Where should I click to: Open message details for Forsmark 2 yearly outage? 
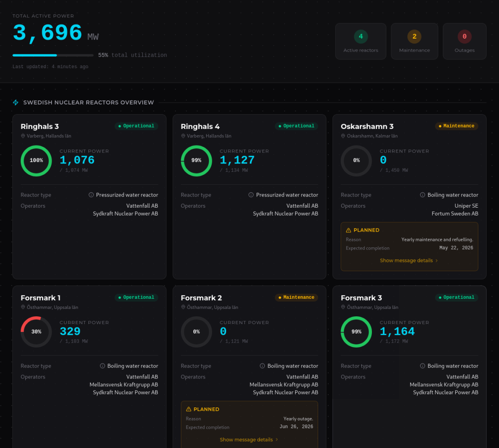(x=249, y=440)
